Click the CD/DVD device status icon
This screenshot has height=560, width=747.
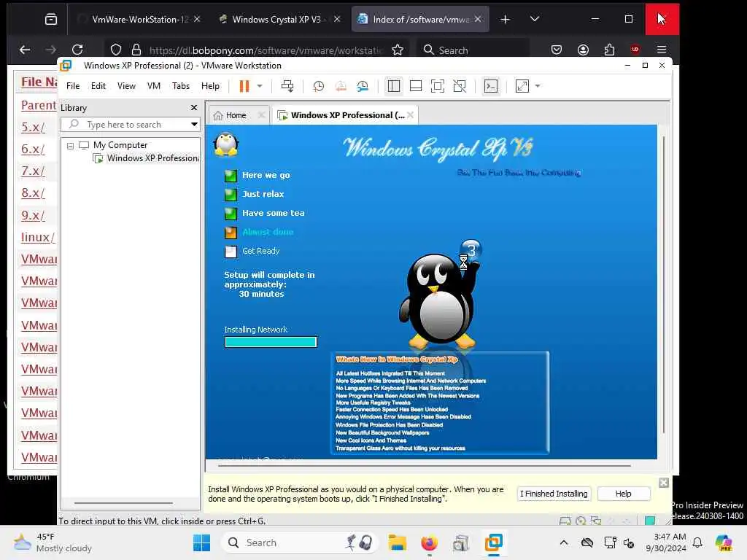(581, 521)
